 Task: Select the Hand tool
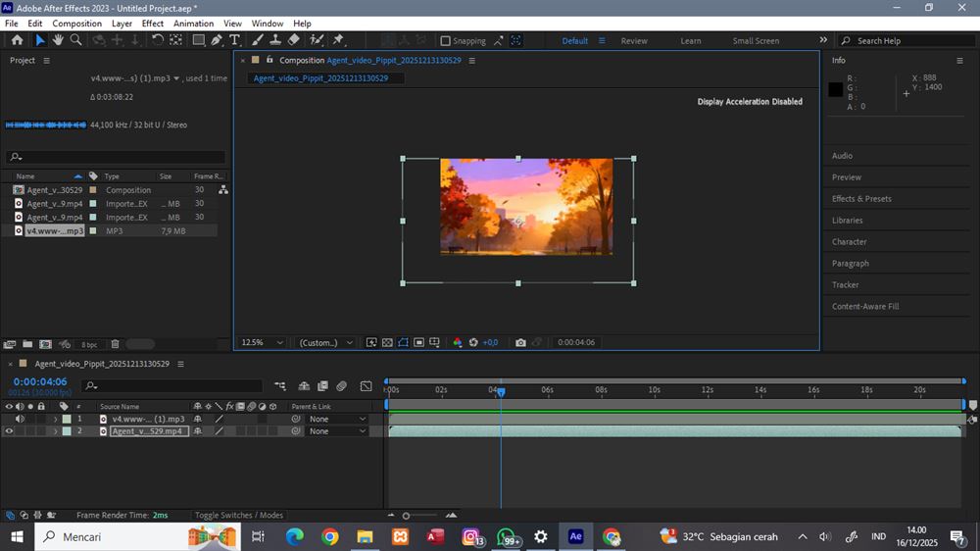58,40
